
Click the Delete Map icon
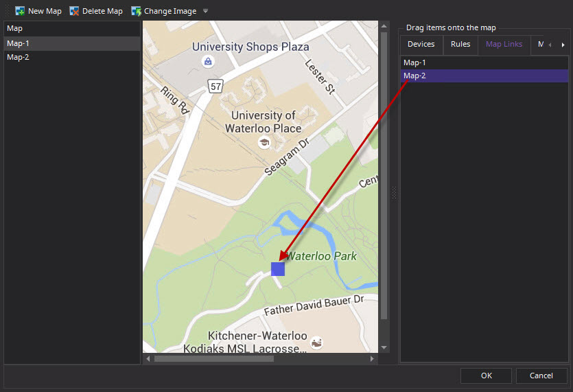(74, 12)
